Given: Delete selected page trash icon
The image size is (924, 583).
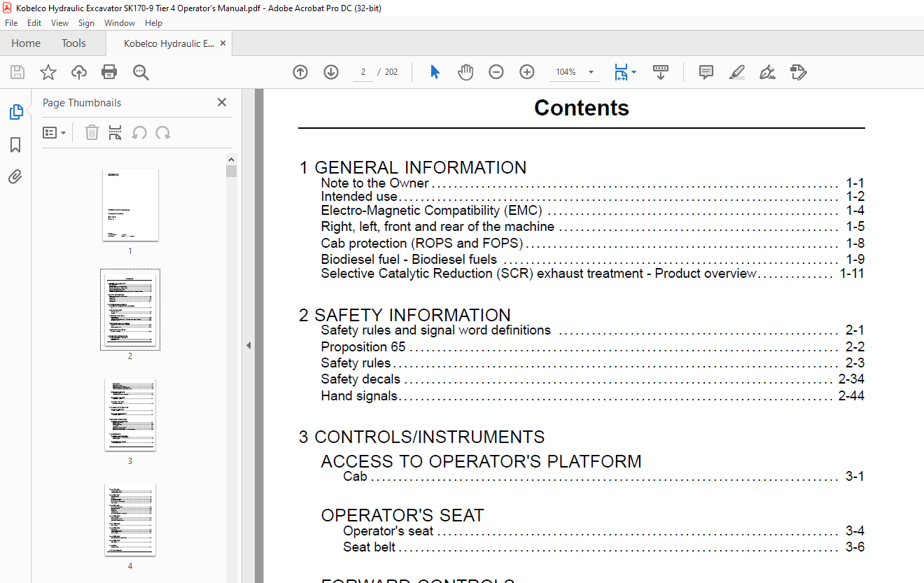Looking at the screenshot, I should 92,132.
